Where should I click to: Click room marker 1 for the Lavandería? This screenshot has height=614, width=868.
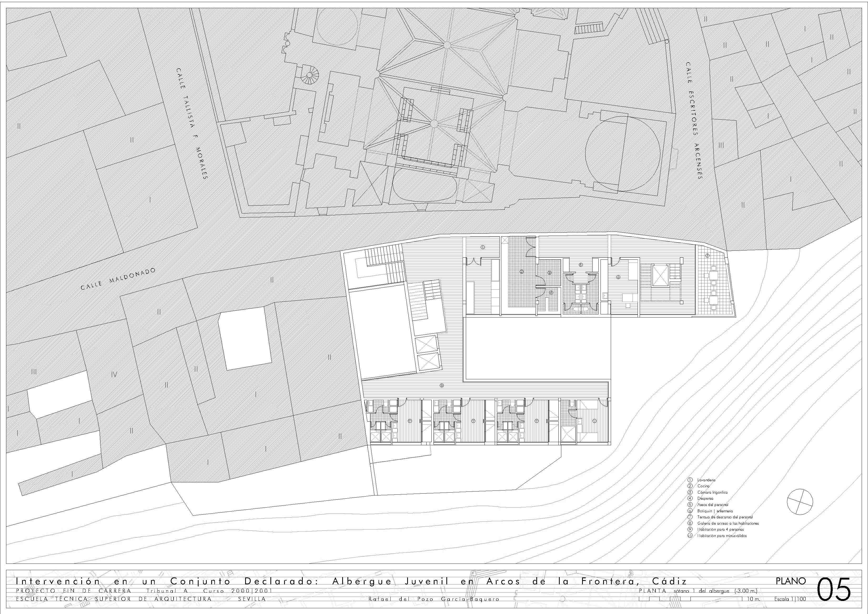tap(482, 247)
